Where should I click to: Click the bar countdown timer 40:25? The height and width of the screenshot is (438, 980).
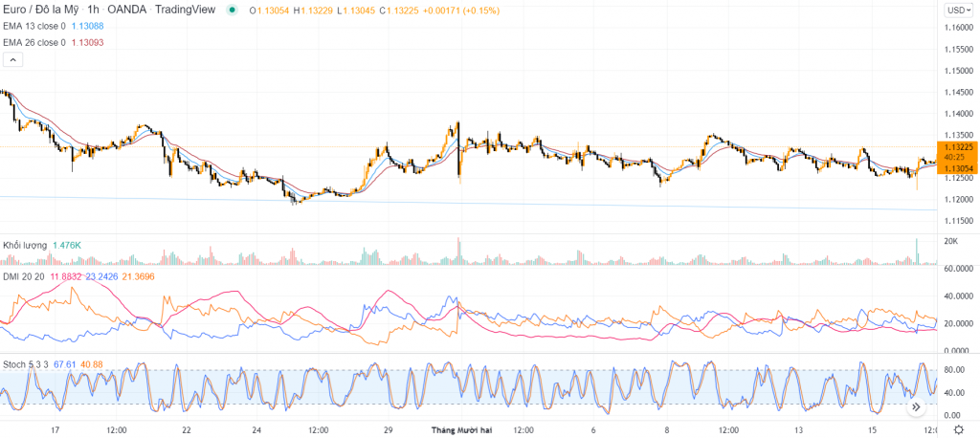957,158
